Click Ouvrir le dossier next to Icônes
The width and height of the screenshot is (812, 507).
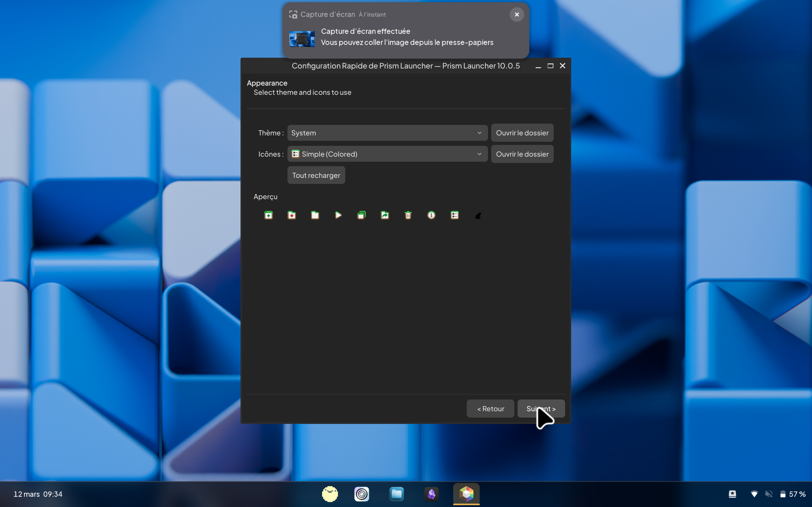tap(522, 154)
